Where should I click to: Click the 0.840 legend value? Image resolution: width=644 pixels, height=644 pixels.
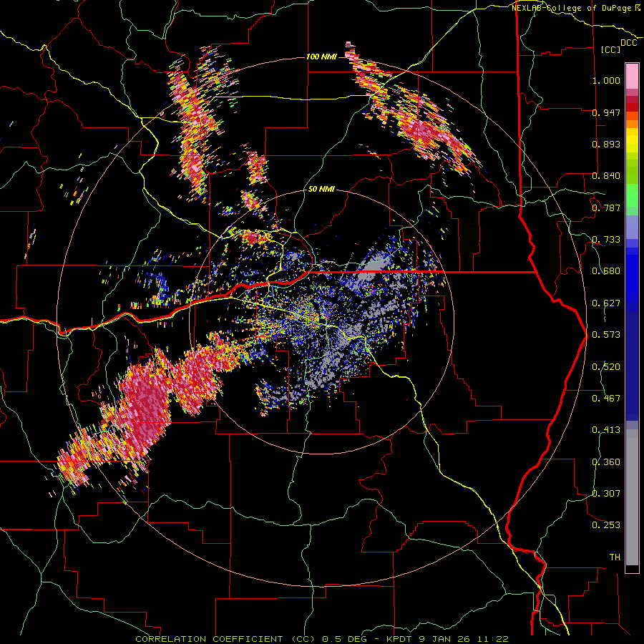(606, 176)
